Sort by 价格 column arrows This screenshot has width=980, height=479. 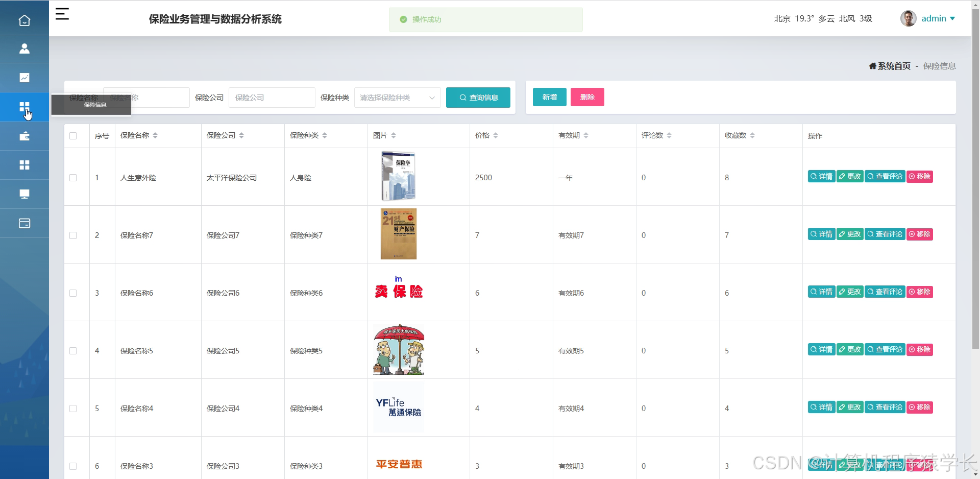click(x=496, y=135)
